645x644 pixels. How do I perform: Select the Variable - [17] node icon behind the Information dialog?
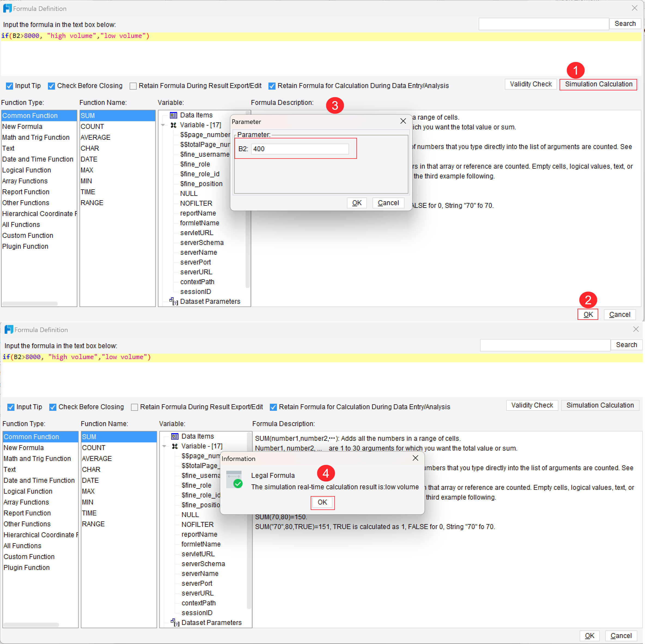[175, 446]
